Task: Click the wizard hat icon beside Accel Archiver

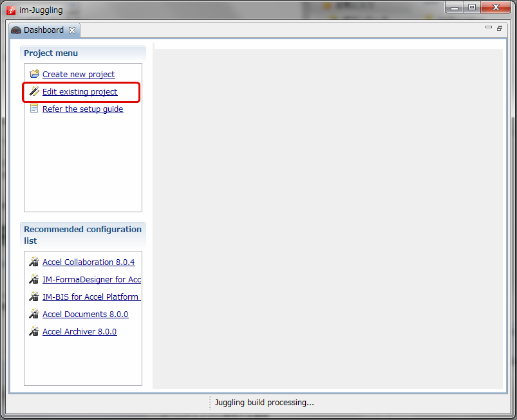Action: (x=34, y=331)
